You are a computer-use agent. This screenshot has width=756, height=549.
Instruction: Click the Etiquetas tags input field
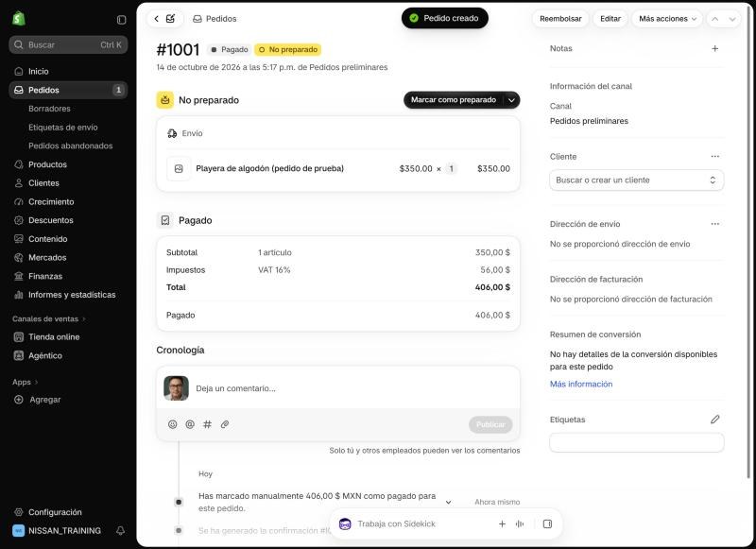click(x=636, y=442)
